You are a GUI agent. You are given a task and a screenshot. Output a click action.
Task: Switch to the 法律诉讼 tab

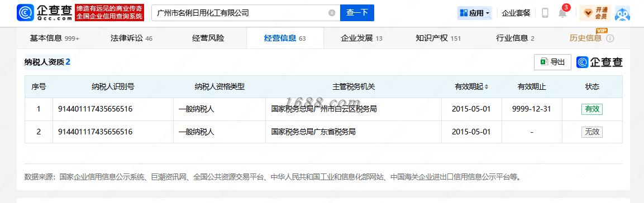pyautogui.click(x=131, y=38)
